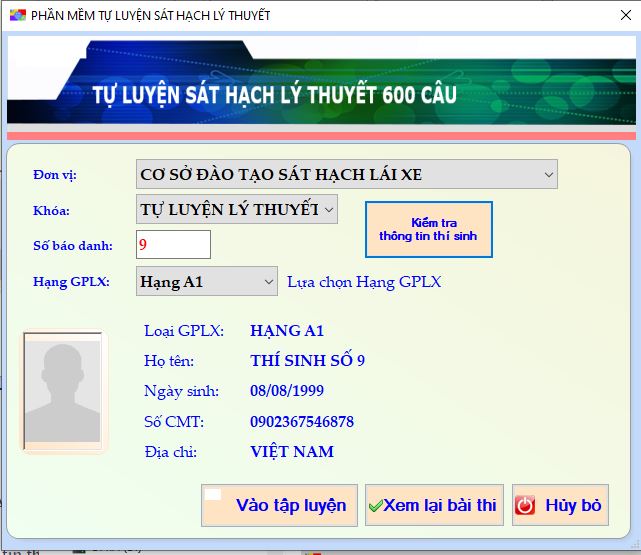Click Hủy bỏ button
This screenshot has height=555, width=641.
click(560, 506)
